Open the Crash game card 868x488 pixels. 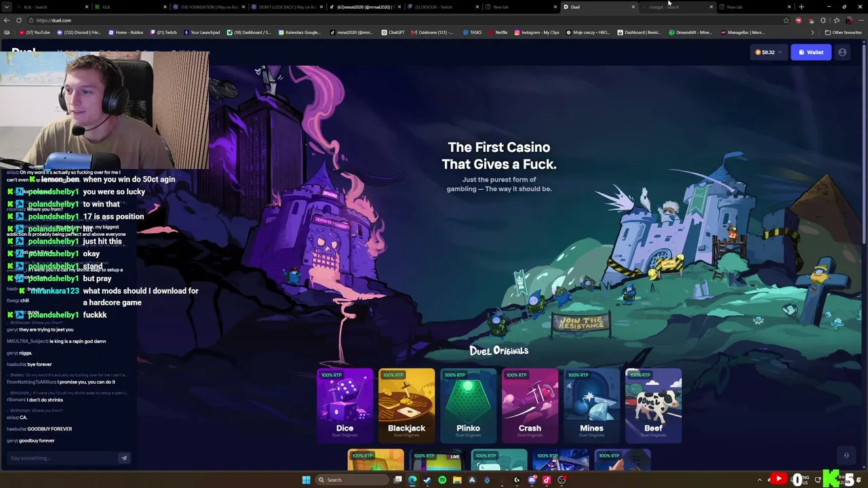(x=530, y=405)
